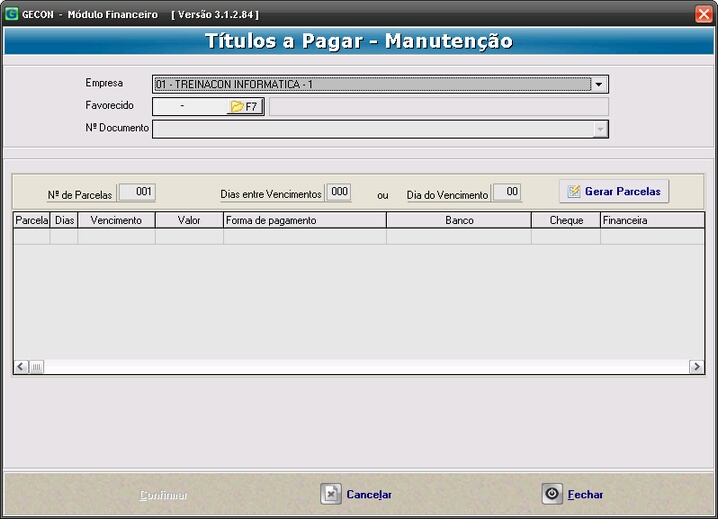Image resolution: width=718 pixels, height=519 pixels.
Task: Open the Favorecido F7 folder lookup
Action: 245,107
